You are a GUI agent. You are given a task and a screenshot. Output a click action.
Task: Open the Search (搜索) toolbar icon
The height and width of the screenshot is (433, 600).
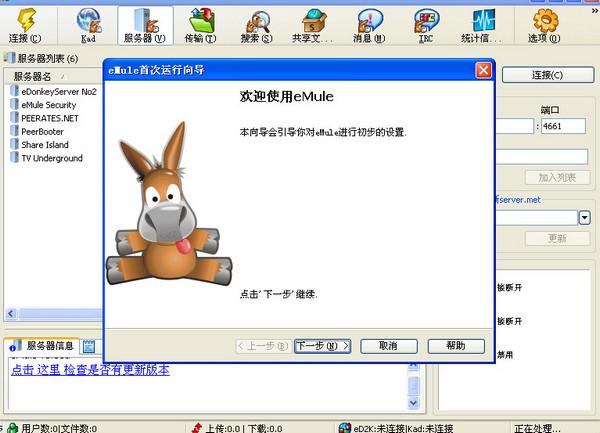click(x=257, y=21)
